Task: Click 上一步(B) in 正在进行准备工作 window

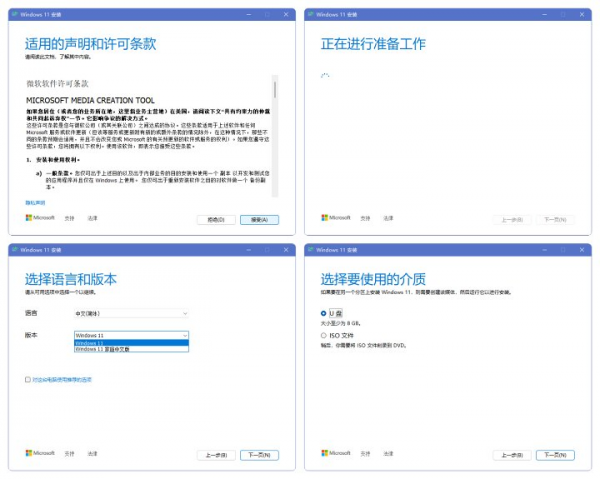Action: [512, 220]
